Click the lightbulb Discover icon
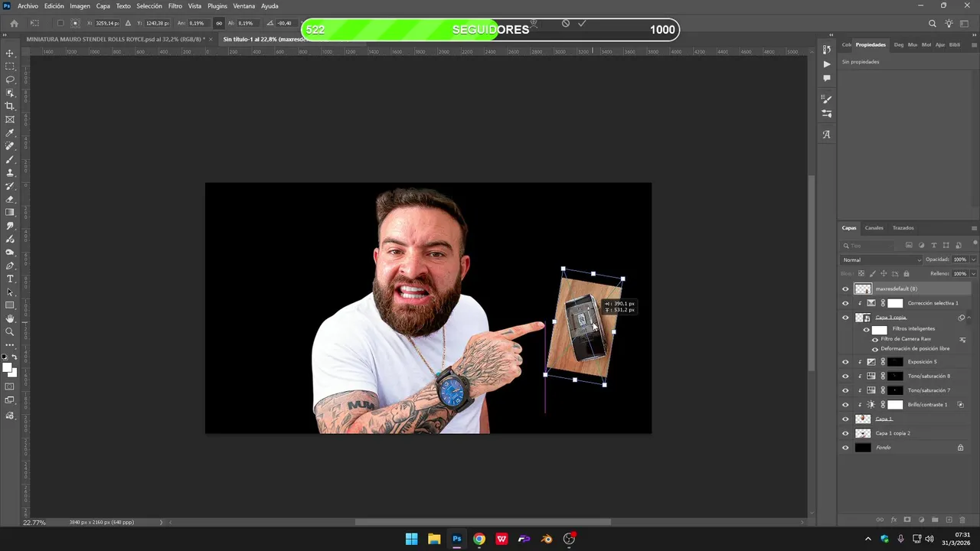Screen dimensions: 980x551 (949, 24)
